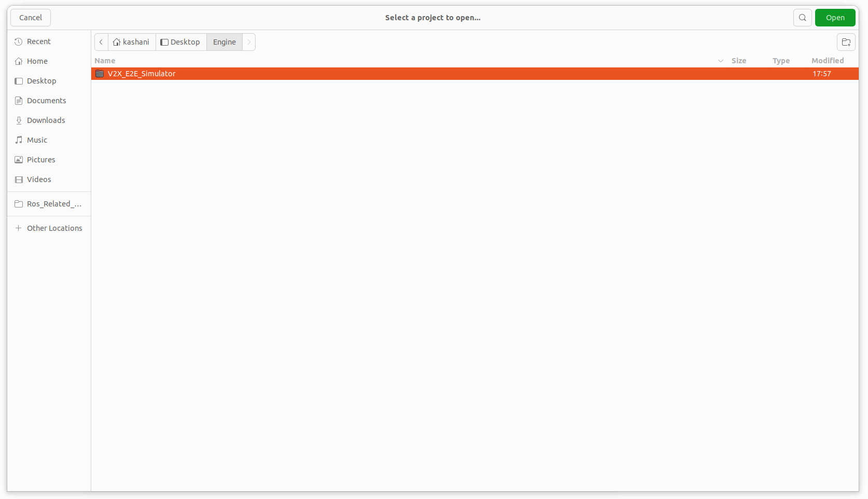Screen dimensions: 868x499
Task: Click the Music note sidebar icon
Action: coord(19,140)
